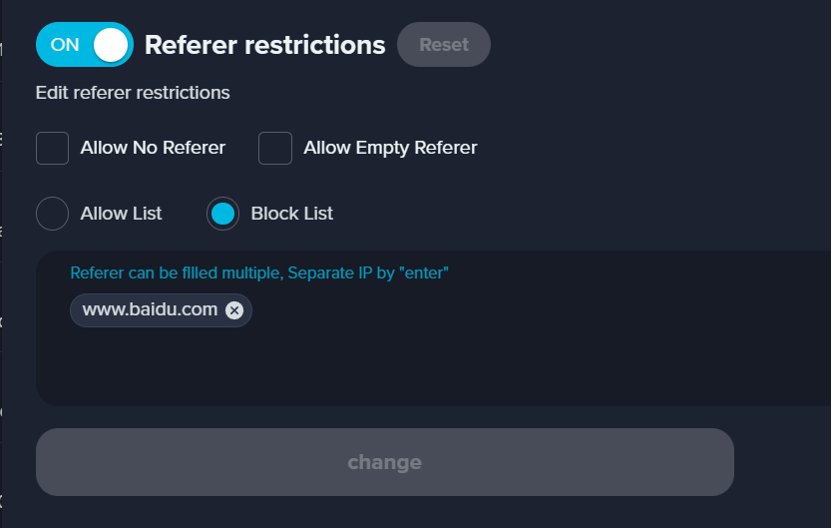Tick the Allow Empty Referer checkbox
Image resolution: width=832 pixels, height=528 pixels.
coord(275,148)
